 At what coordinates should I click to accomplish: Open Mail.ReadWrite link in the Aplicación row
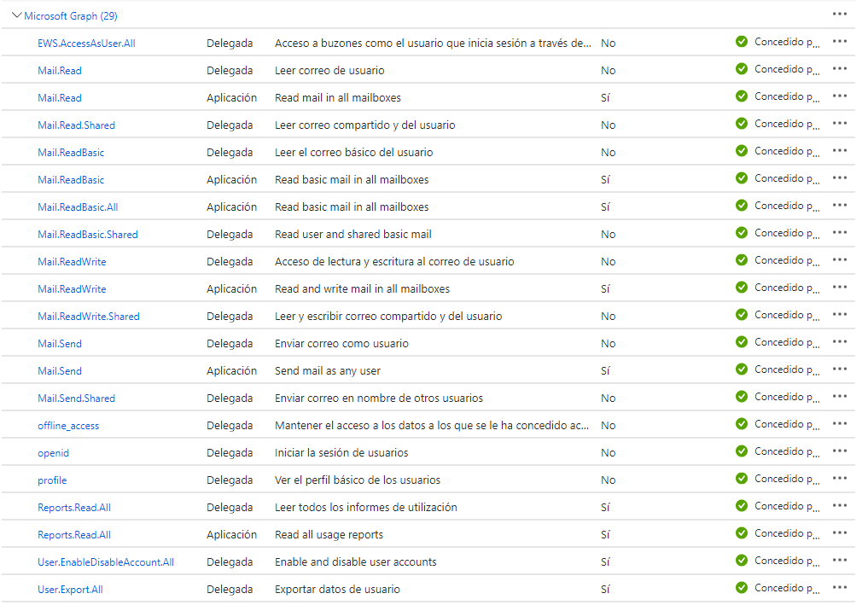coord(72,289)
